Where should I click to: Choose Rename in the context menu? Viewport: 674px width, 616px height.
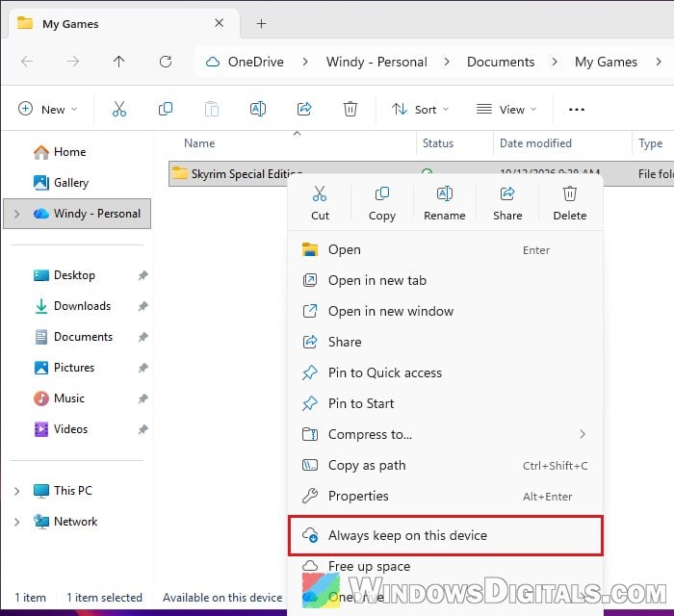(445, 204)
